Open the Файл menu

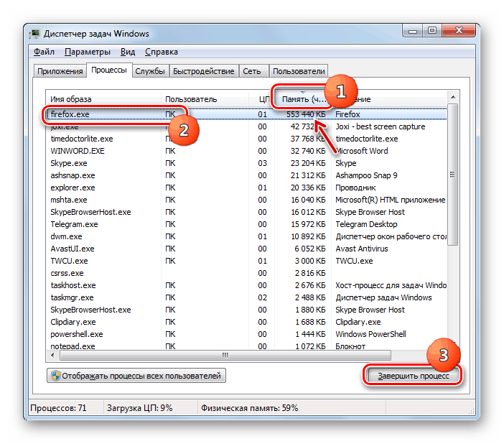pyautogui.click(x=44, y=52)
